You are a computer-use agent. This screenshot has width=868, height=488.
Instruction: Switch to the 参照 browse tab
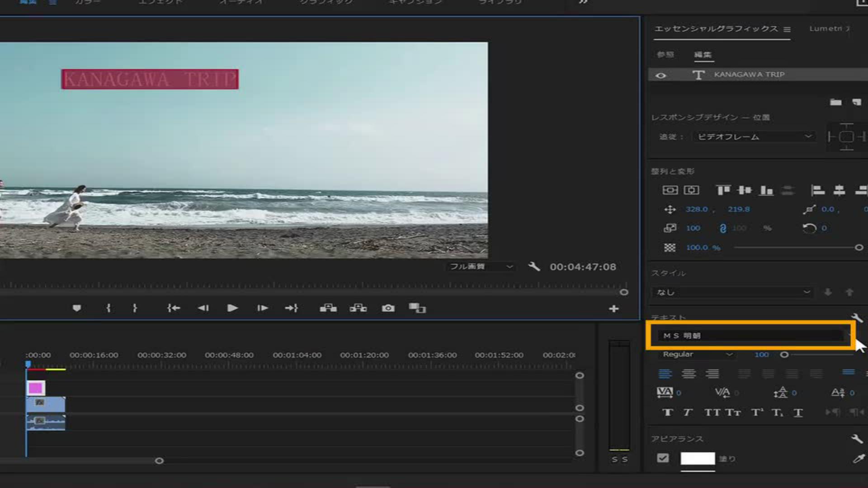pos(665,55)
